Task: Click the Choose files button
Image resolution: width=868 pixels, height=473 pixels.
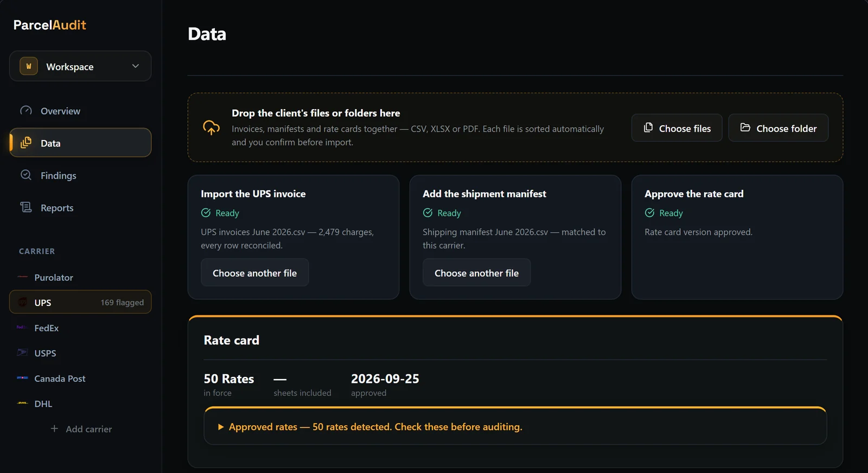Action: click(676, 128)
